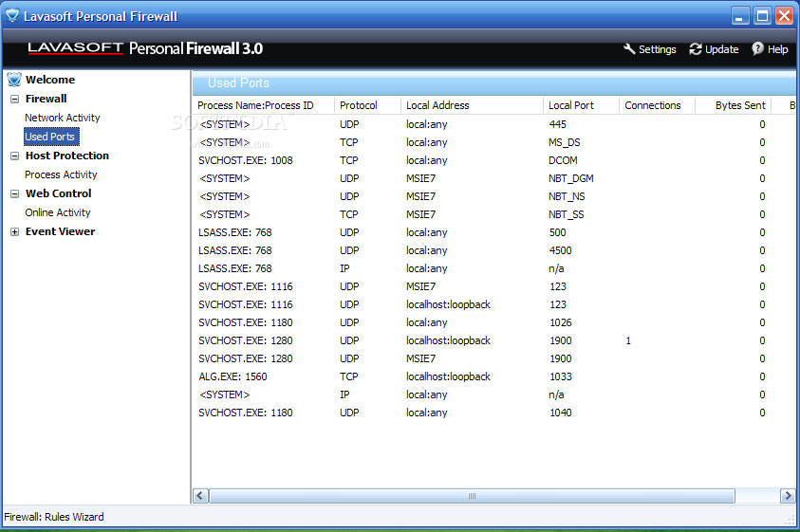
Task: Maximize the Lavasoft Personal Firewall window
Action: click(x=762, y=16)
